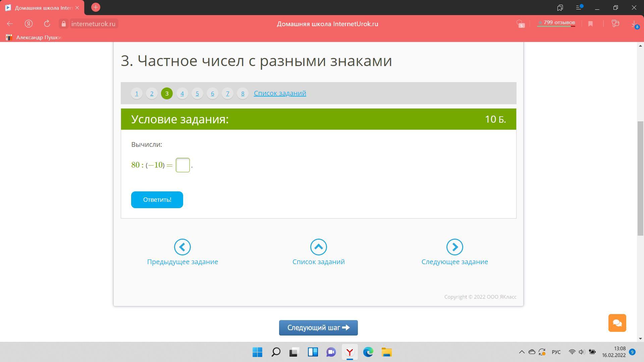Screen dimensions: 644x362
Task: Click the Следующий шаг button
Action: tap(318, 328)
